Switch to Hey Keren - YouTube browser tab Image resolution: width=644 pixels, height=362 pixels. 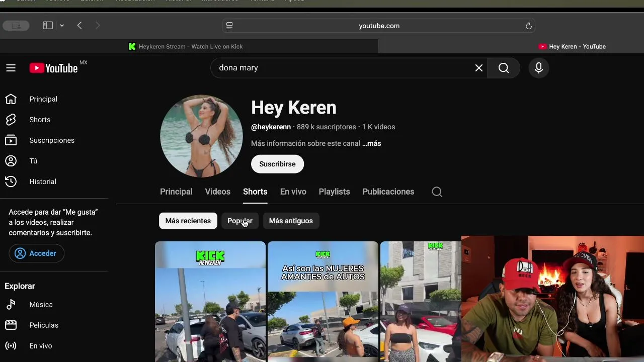511,46
